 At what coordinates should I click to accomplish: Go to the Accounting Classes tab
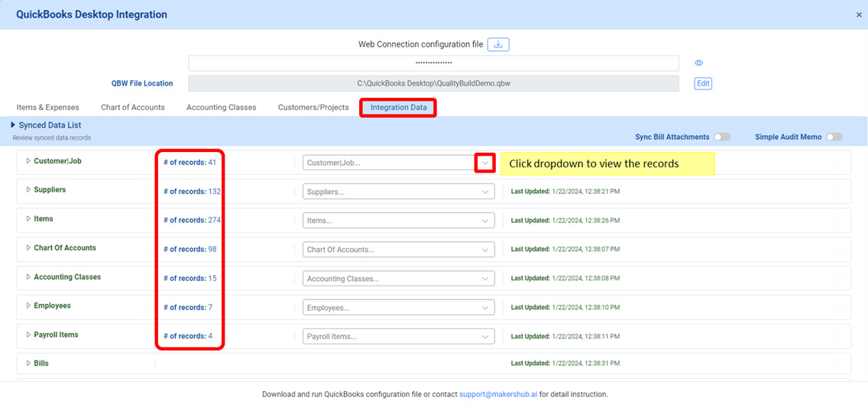click(x=222, y=107)
